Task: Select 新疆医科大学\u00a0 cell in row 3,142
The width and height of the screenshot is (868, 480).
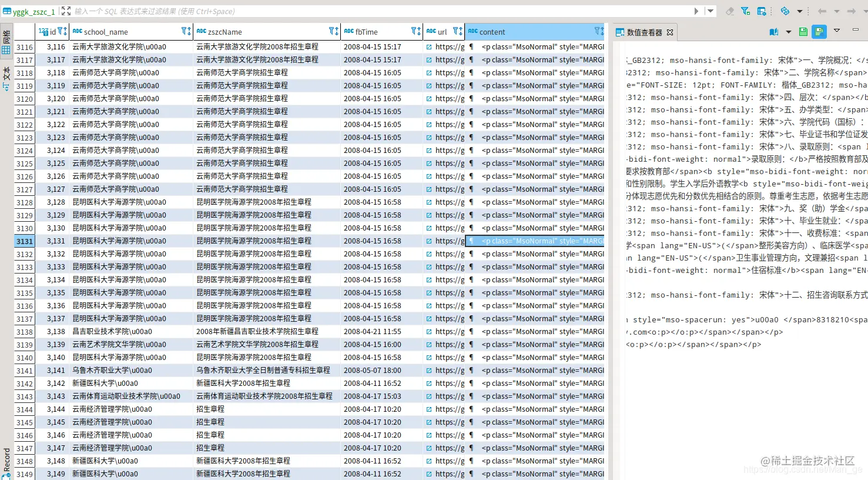Action: point(131,384)
